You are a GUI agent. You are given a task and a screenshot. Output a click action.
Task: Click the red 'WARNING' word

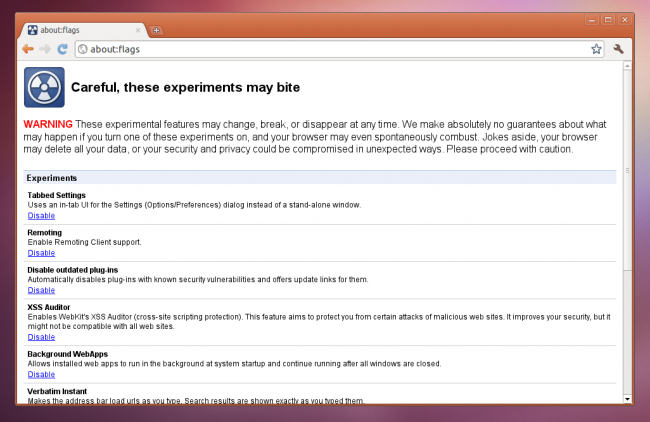48,124
